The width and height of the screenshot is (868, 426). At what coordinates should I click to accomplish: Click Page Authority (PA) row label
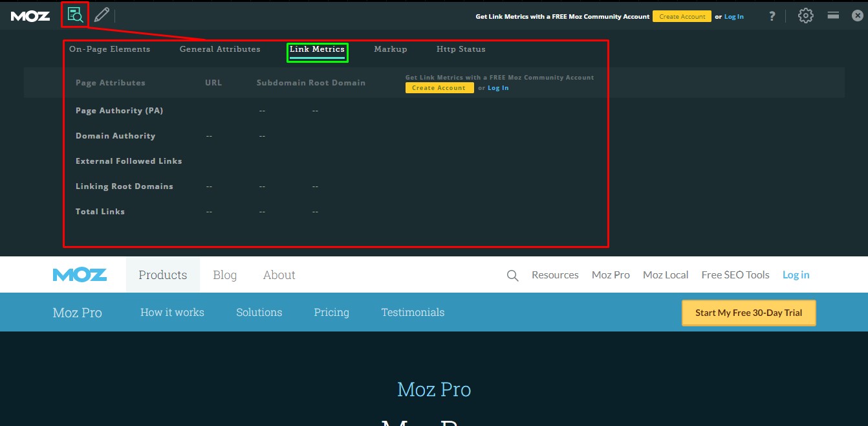(119, 111)
